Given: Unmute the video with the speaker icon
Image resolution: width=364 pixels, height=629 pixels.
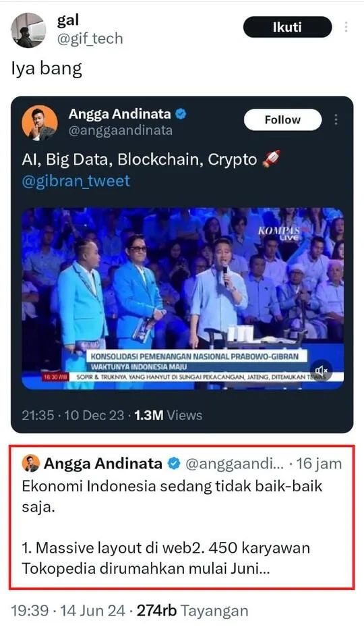Looking at the screenshot, I should pyautogui.click(x=321, y=370).
